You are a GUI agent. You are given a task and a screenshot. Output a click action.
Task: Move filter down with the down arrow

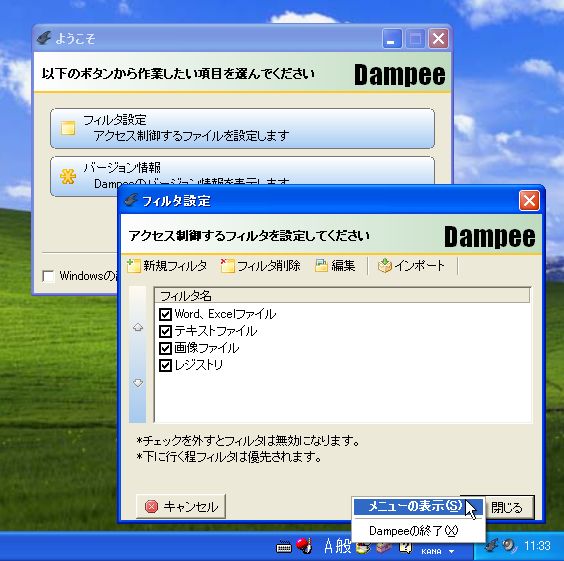pos(138,383)
